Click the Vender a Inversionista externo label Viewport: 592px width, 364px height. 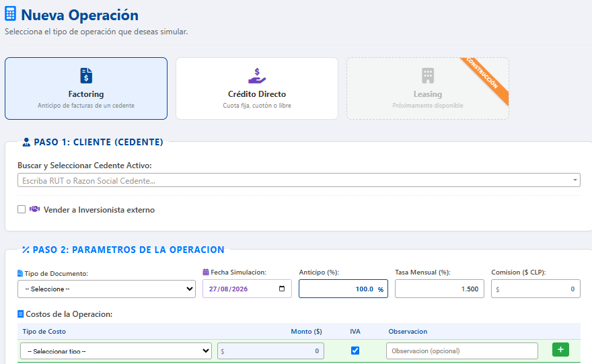pyautogui.click(x=99, y=209)
